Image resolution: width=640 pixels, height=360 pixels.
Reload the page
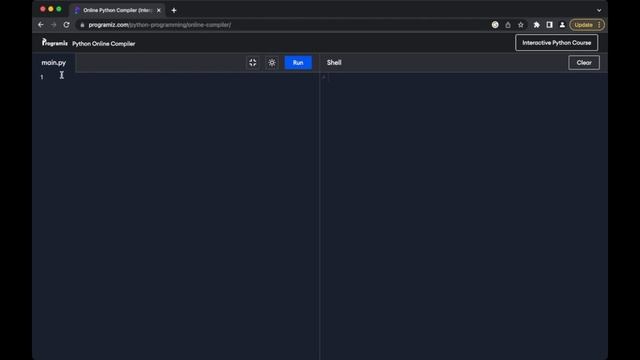click(x=67, y=25)
